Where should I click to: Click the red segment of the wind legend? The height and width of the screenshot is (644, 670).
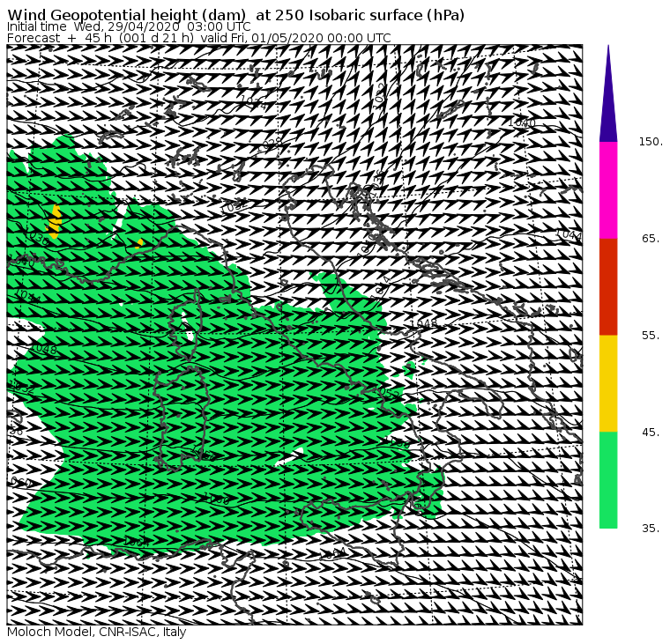pyautogui.click(x=608, y=287)
